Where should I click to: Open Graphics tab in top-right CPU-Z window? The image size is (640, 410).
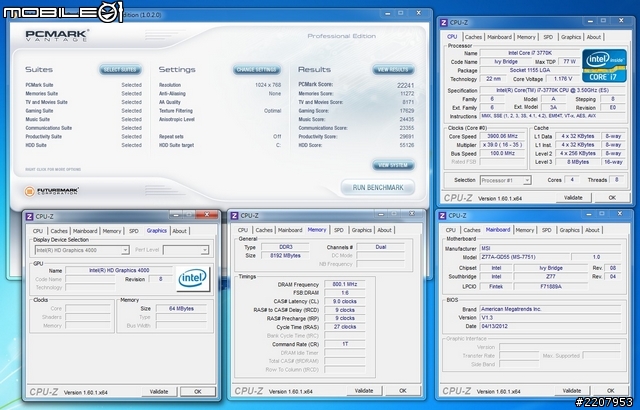coord(571,37)
